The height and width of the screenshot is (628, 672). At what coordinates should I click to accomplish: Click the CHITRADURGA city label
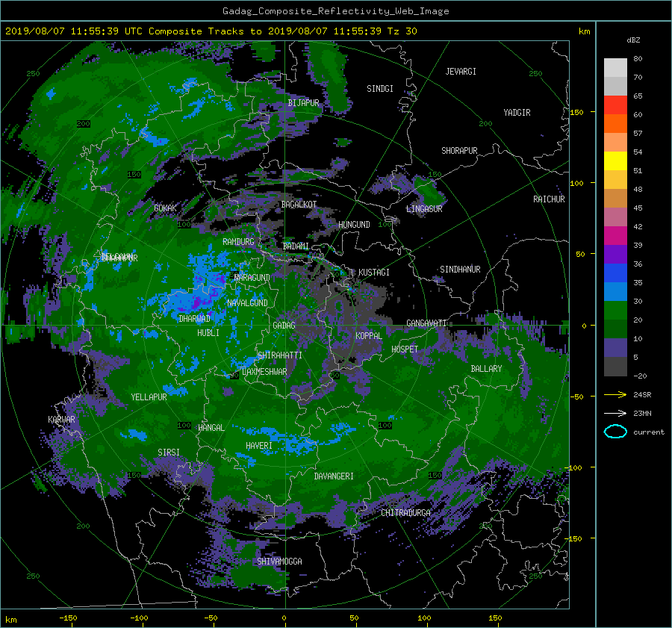click(x=405, y=513)
